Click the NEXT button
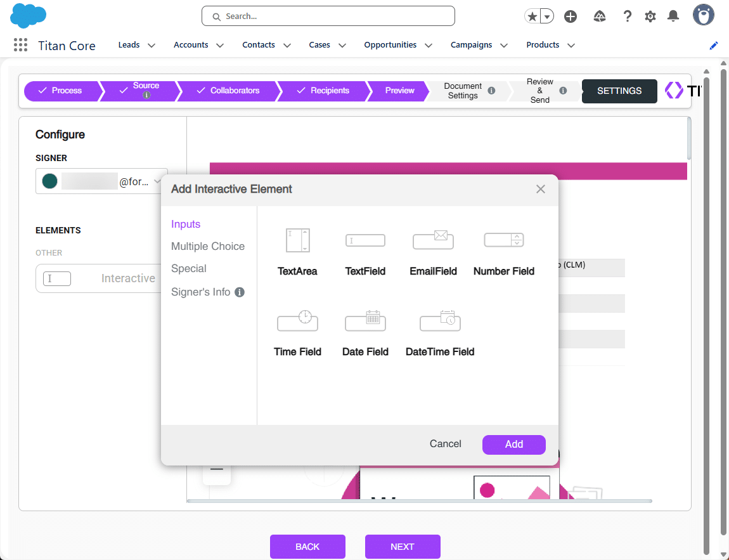729x560 pixels. (x=402, y=547)
